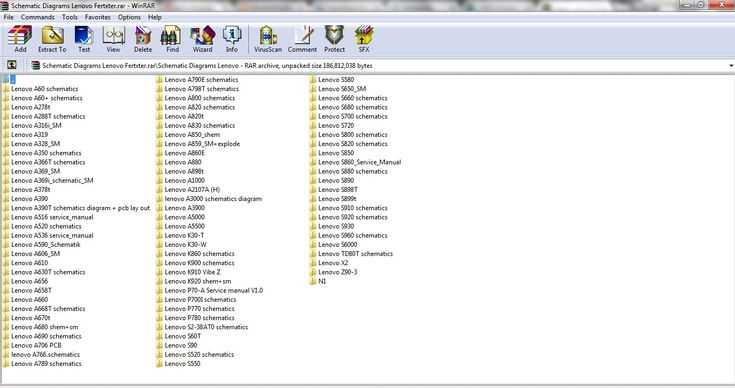Open the Commands menu
Screen dimensions: 735x388
[x=38, y=17]
